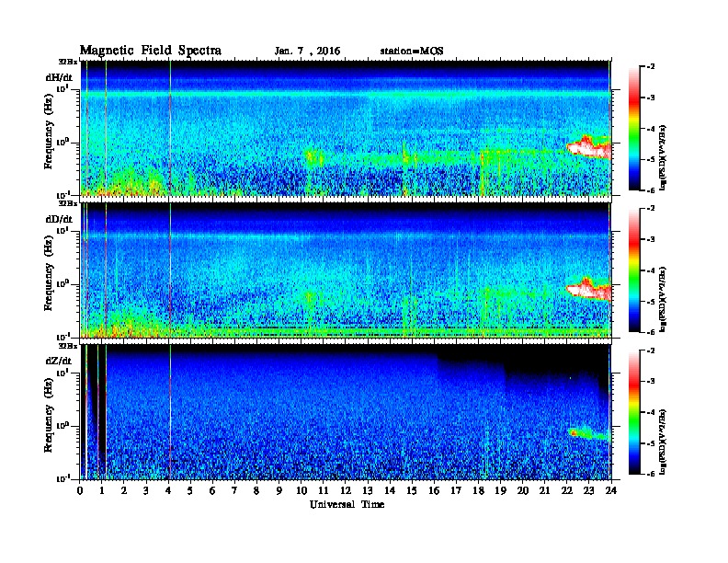The image size is (728, 563).
Task: Click the date "Jan. 7 , 2016"
Action: 307,52
